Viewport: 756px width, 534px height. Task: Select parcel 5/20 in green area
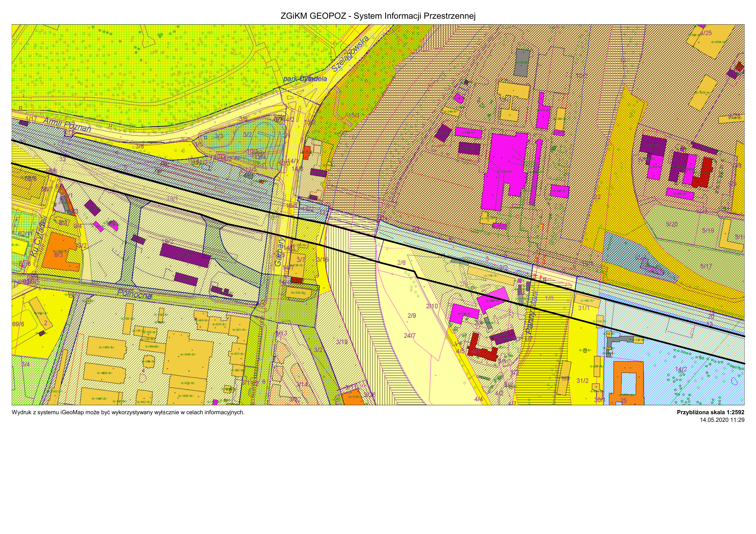pos(672,224)
